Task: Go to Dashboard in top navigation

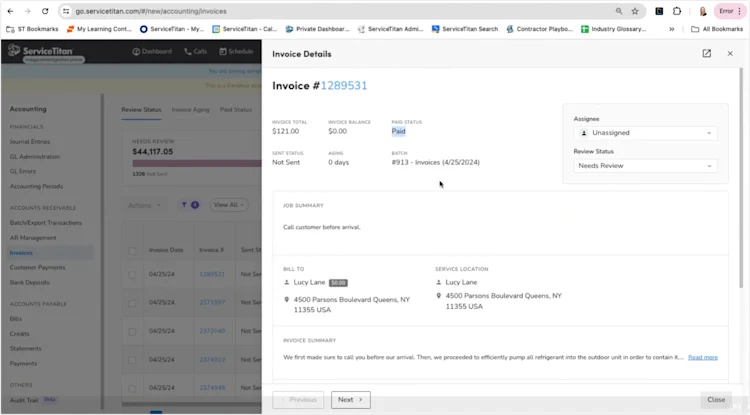Action: (x=152, y=51)
